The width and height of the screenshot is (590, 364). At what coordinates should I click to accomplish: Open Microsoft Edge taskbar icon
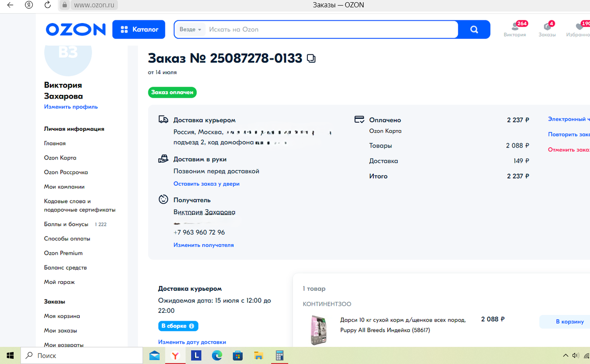point(217,355)
